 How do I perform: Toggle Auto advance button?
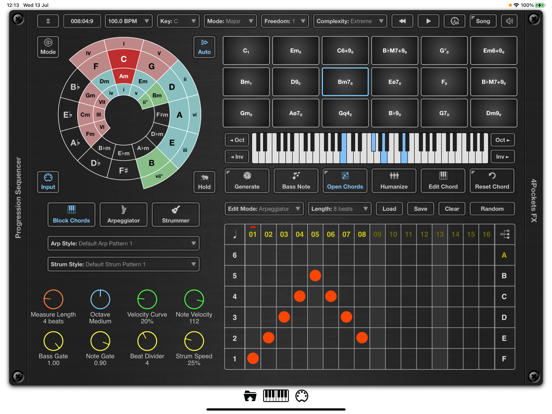tap(204, 47)
